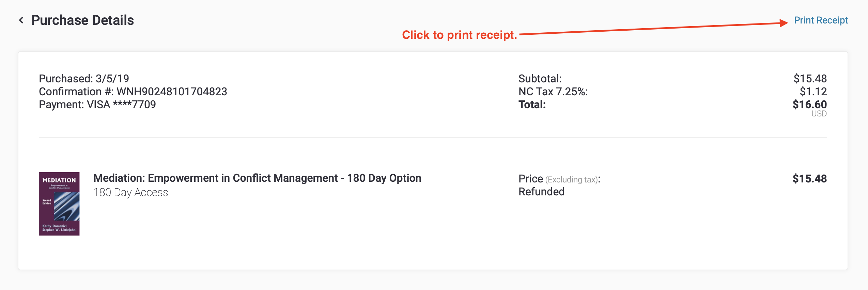The image size is (868, 290).
Task: Open the Print Receipt link
Action: coord(821,20)
